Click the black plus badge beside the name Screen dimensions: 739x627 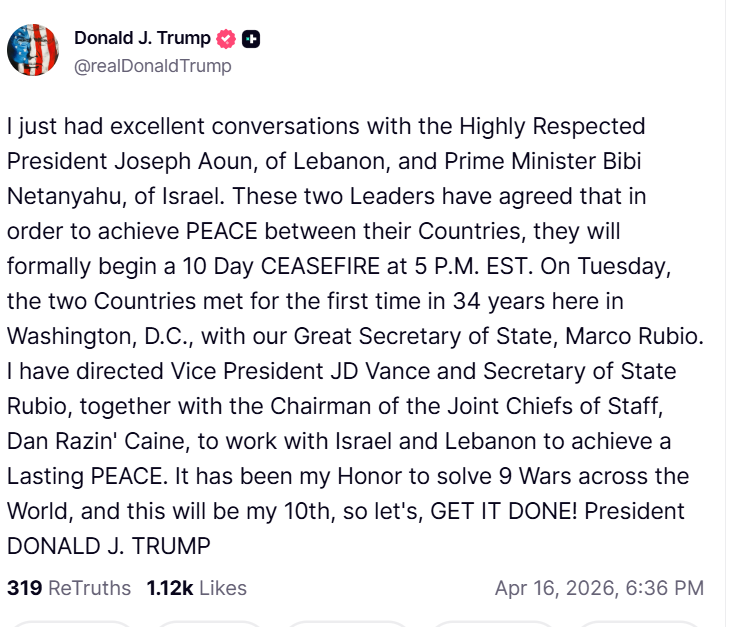pos(251,39)
